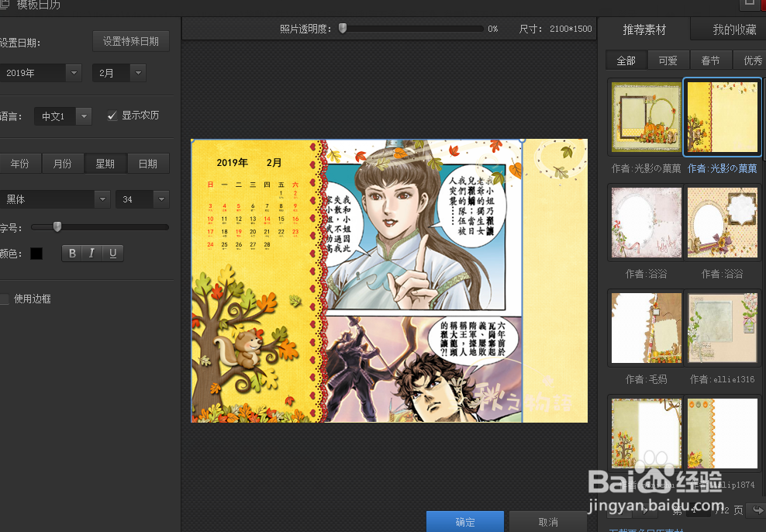Image resolution: width=766 pixels, height=532 pixels.
Task: Click the 字号 size slider handle
Action: [x=57, y=226]
